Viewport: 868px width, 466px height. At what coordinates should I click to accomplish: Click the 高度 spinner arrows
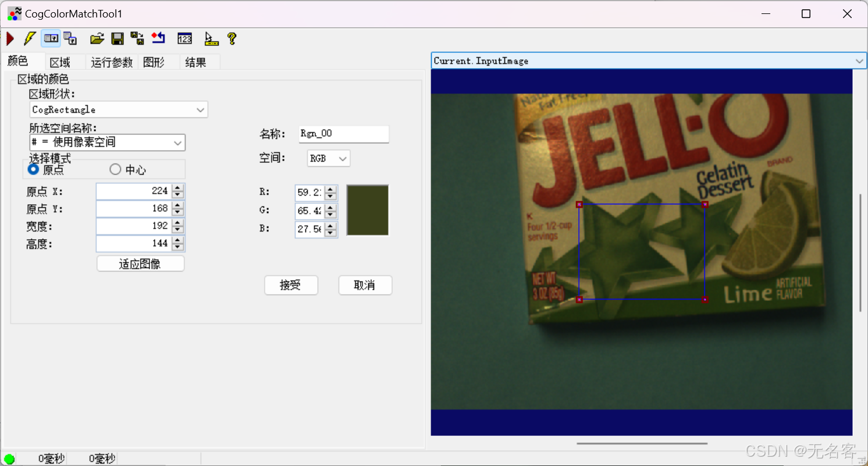[178, 243]
